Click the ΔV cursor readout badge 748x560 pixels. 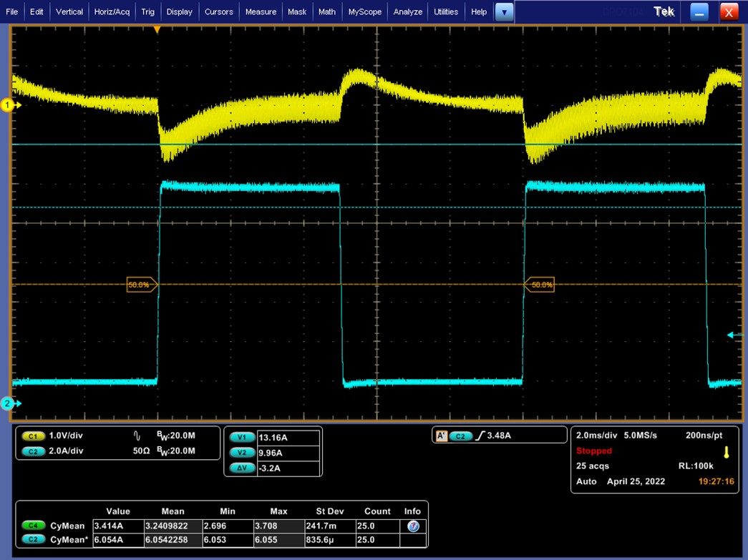tap(242, 468)
